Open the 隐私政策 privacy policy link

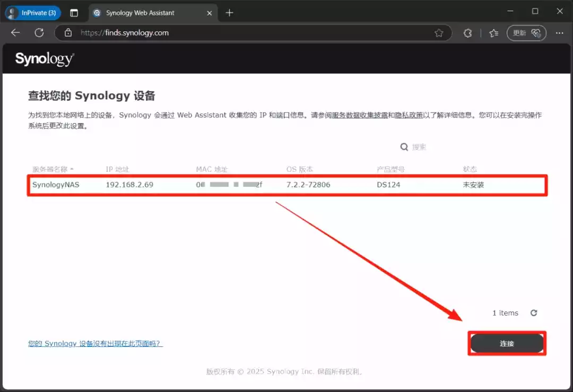[409, 115]
